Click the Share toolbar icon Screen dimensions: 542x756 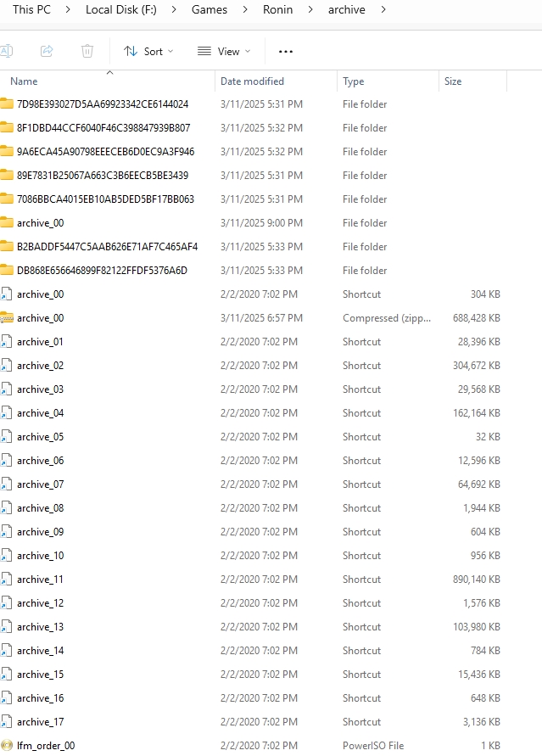click(x=47, y=51)
